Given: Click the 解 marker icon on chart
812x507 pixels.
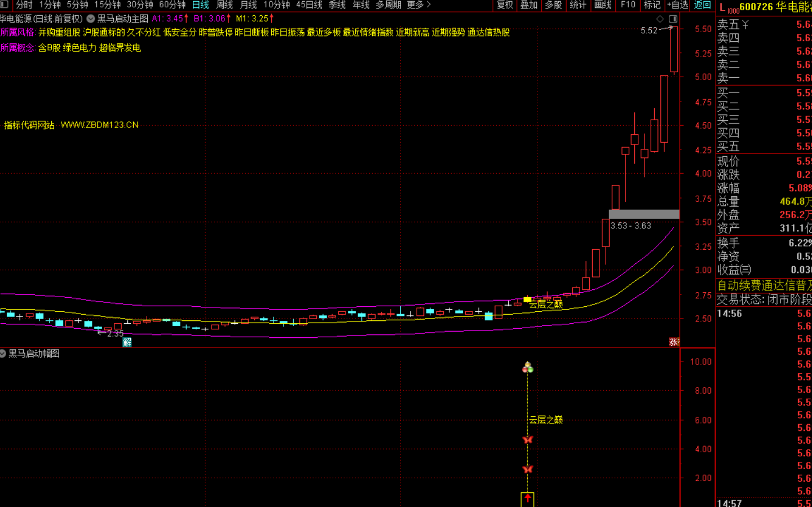Looking at the screenshot, I should click(x=127, y=342).
